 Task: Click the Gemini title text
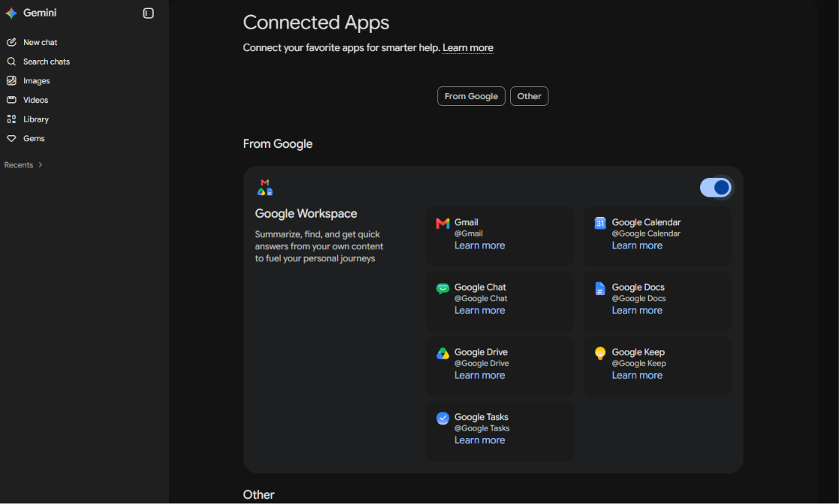[x=40, y=13]
